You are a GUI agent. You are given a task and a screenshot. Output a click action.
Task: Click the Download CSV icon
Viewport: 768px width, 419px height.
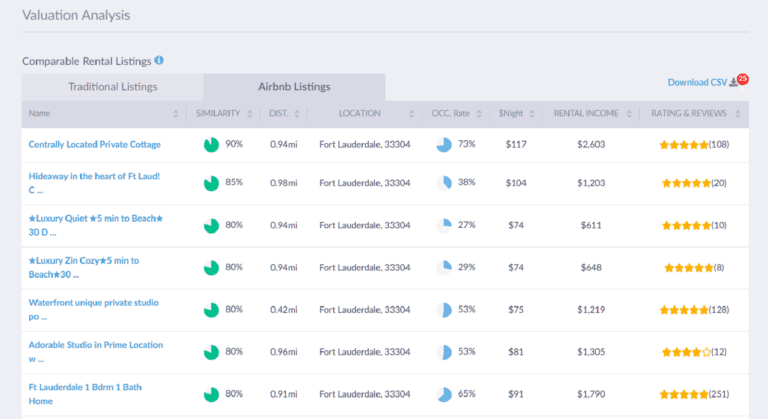[734, 82]
